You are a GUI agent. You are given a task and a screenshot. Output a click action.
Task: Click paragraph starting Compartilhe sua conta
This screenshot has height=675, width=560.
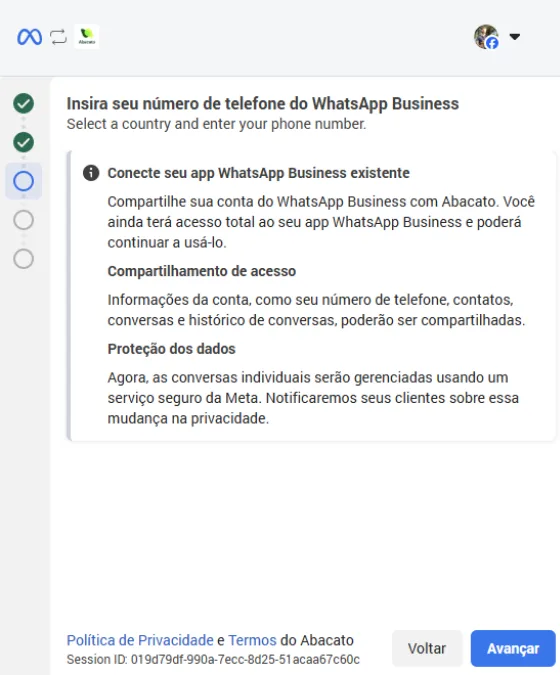[321, 222]
